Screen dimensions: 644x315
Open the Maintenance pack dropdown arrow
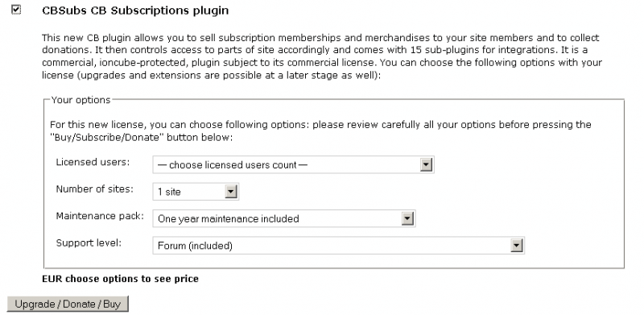click(407, 219)
